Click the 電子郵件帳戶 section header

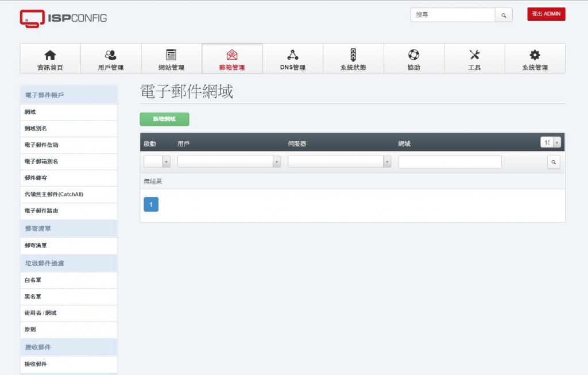click(x=69, y=95)
